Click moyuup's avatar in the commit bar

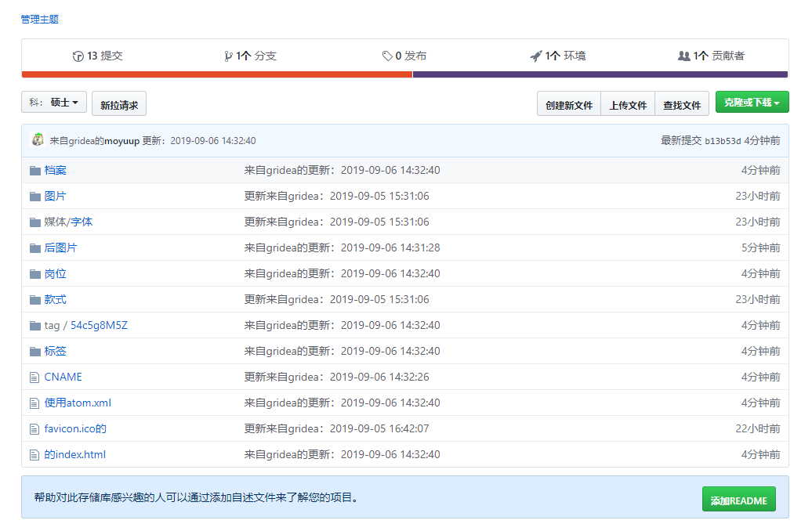[37, 141]
